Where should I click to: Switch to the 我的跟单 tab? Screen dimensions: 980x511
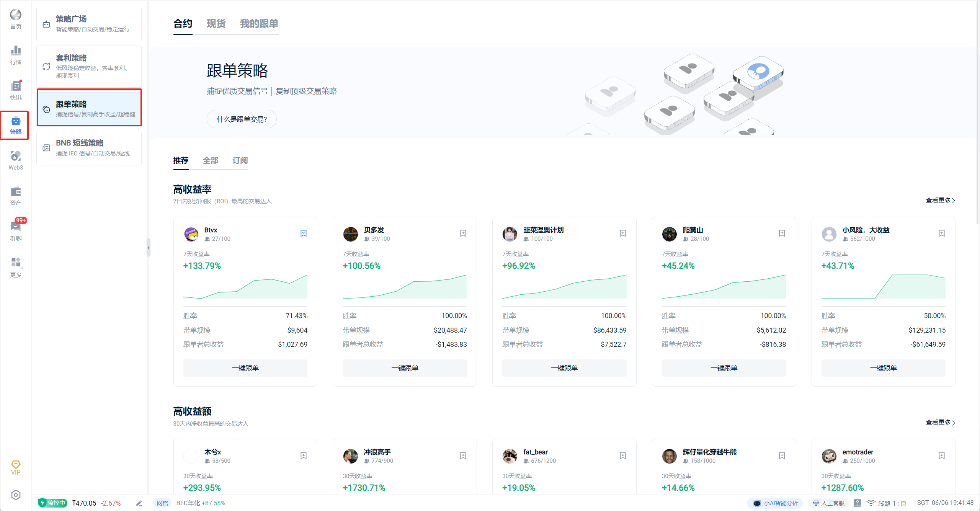click(x=259, y=24)
